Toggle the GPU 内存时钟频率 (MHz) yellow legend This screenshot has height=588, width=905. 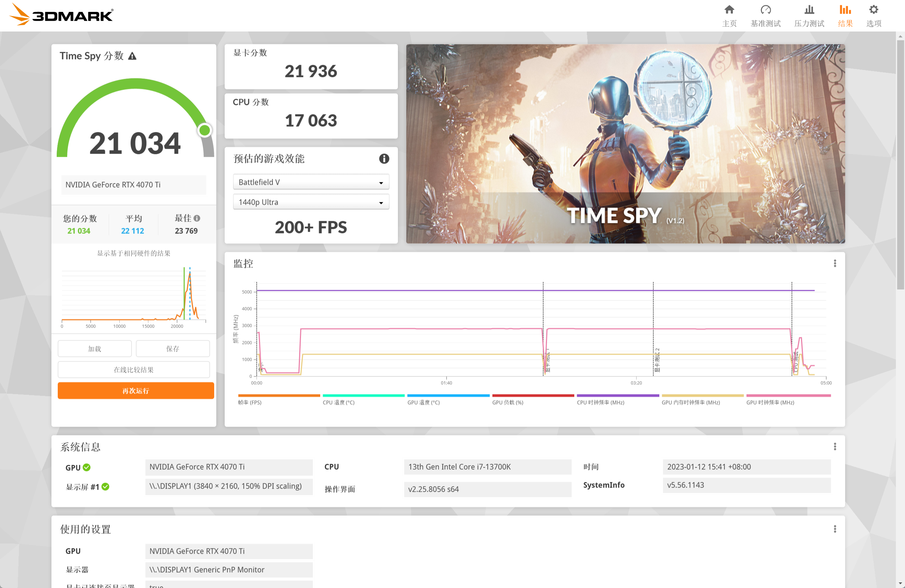pyautogui.click(x=702, y=400)
